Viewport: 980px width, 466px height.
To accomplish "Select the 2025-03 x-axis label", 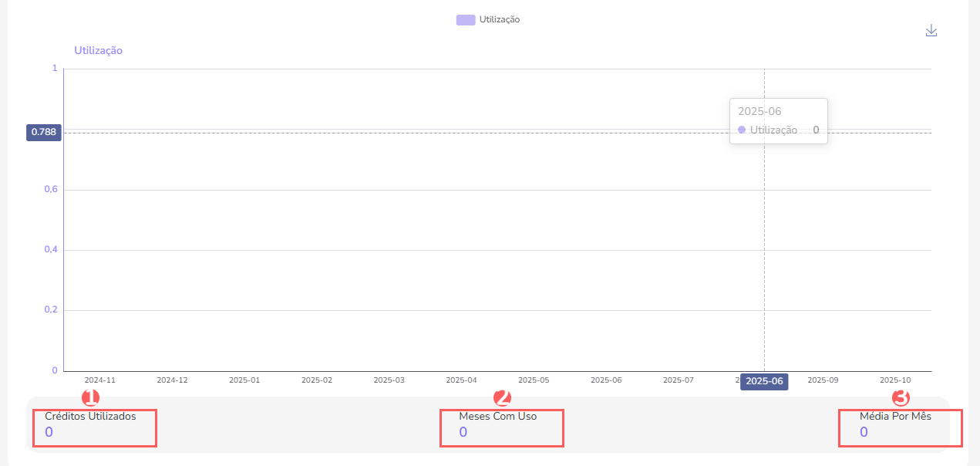I will click(389, 380).
